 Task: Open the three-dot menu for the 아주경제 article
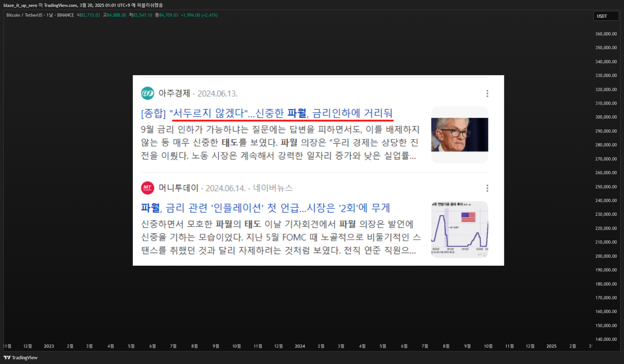pyautogui.click(x=487, y=94)
